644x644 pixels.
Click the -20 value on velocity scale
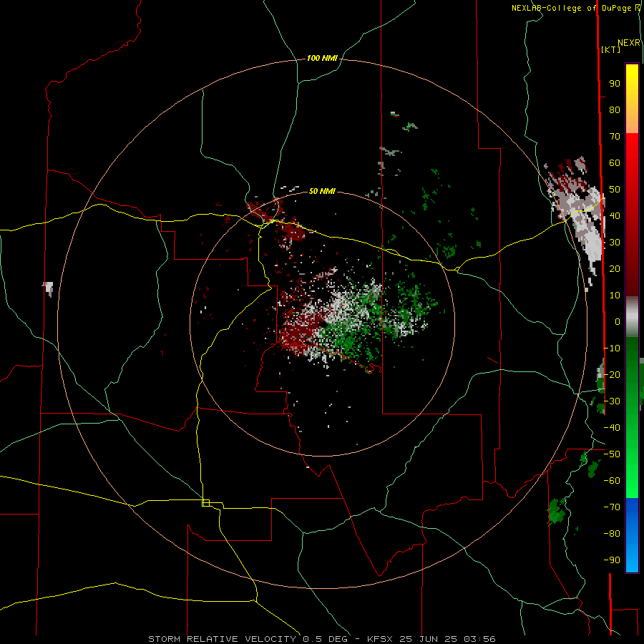[x=612, y=375]
